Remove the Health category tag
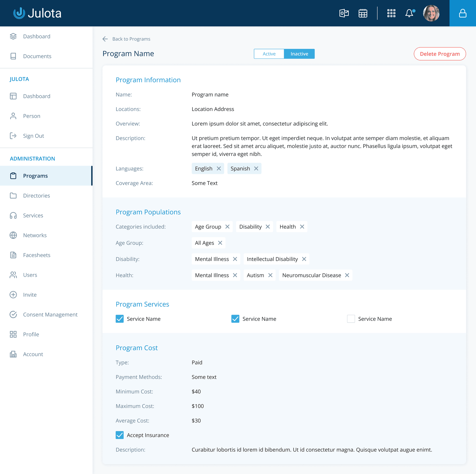This screenshot has width=476, height=474. coord(302,227)
